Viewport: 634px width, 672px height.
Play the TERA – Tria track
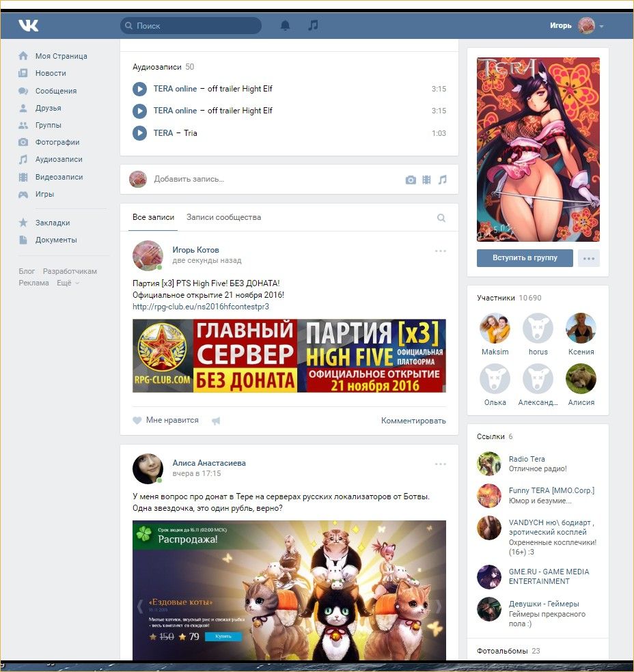pos(139,133)
